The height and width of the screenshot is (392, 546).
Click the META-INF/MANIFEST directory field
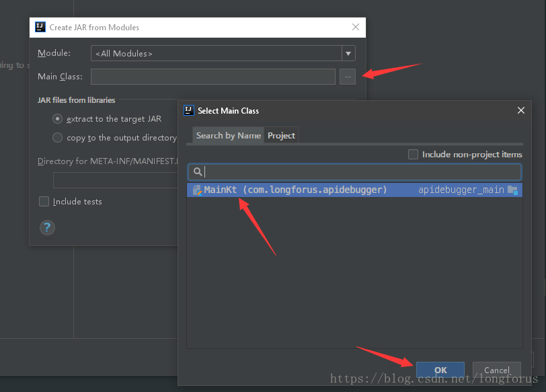tap(116, 180)
